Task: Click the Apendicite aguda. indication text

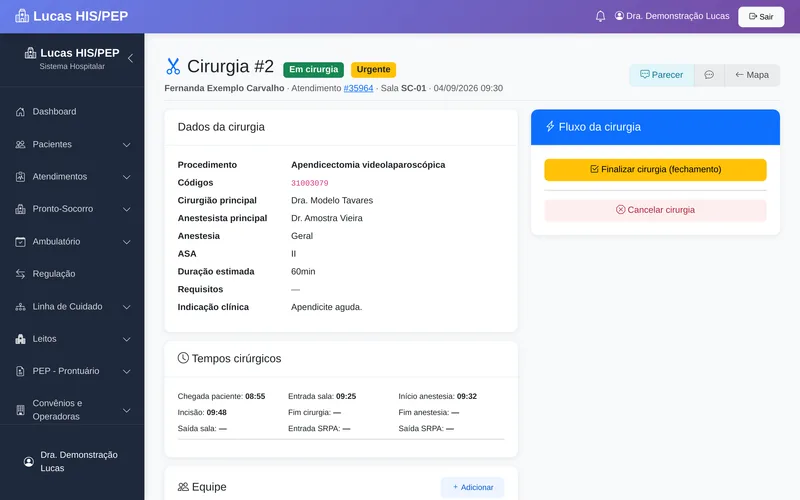Action: [x=327, y=307]
